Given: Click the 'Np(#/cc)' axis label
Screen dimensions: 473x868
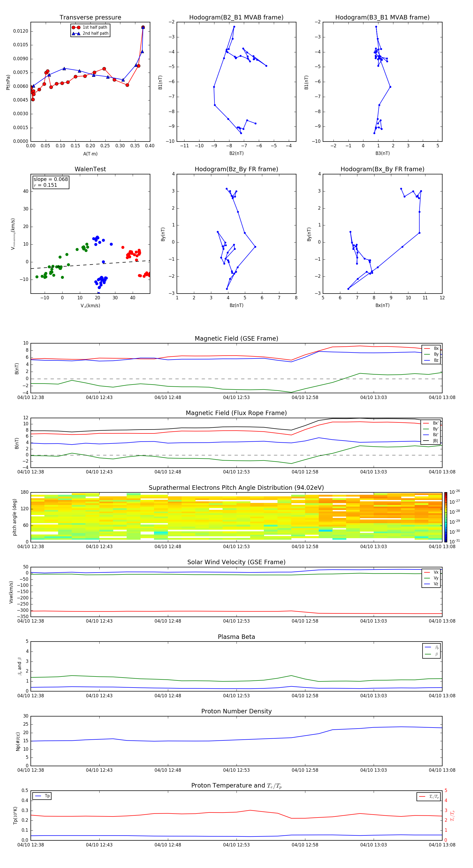Looking at the screenshot, I should [18, 741].
